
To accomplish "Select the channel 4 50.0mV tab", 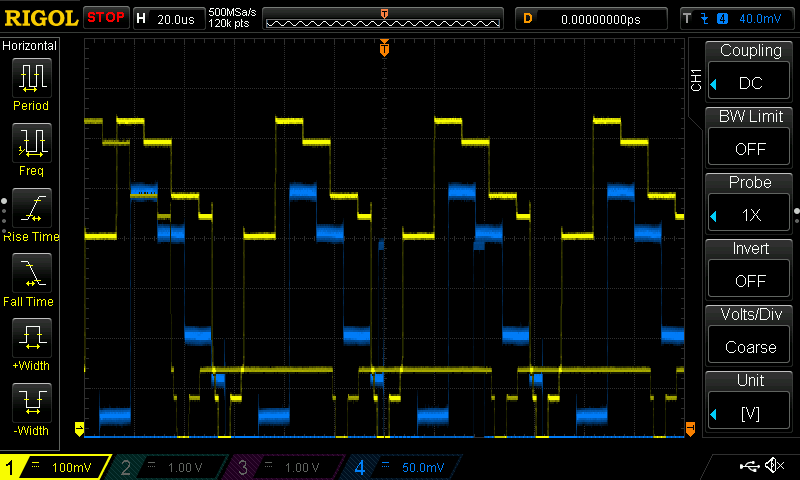I will [x=403, y=467].
